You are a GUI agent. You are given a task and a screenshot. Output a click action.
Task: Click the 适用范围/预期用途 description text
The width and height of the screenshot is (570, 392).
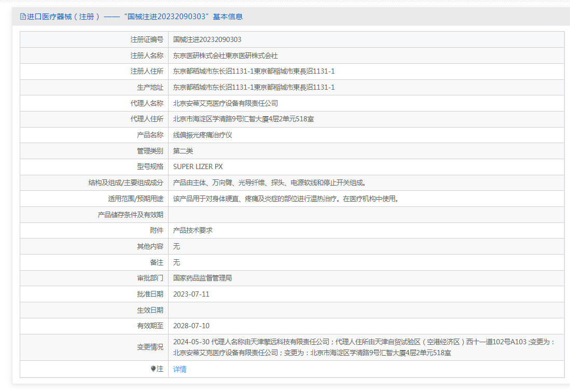point(285,199)
